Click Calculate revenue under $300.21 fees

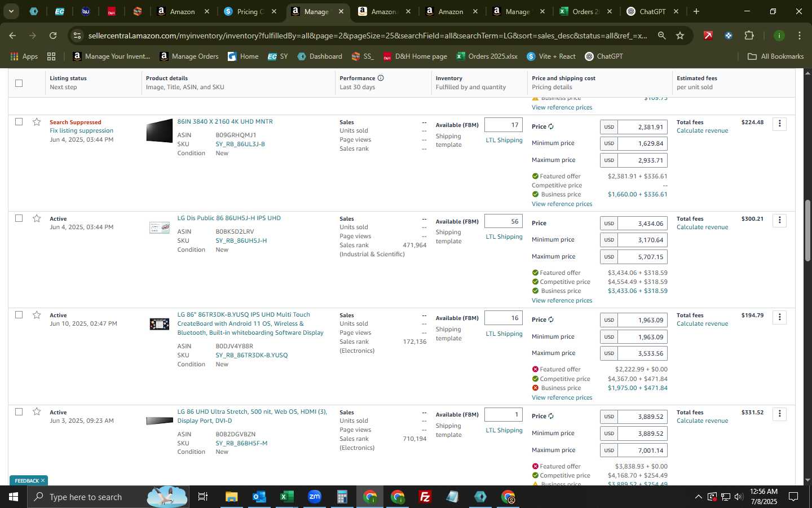[x=702, y=227]
